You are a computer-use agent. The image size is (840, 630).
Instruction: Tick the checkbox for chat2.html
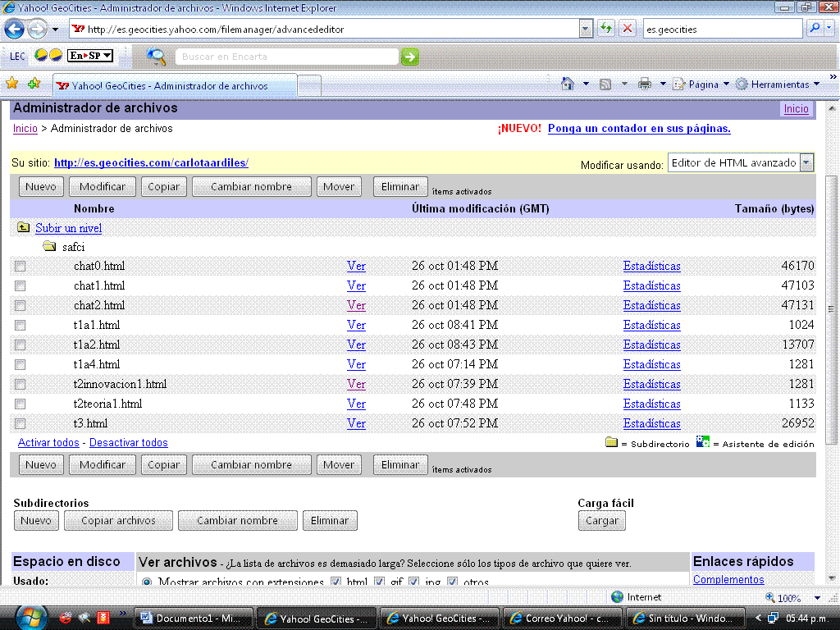coord(20,305)
